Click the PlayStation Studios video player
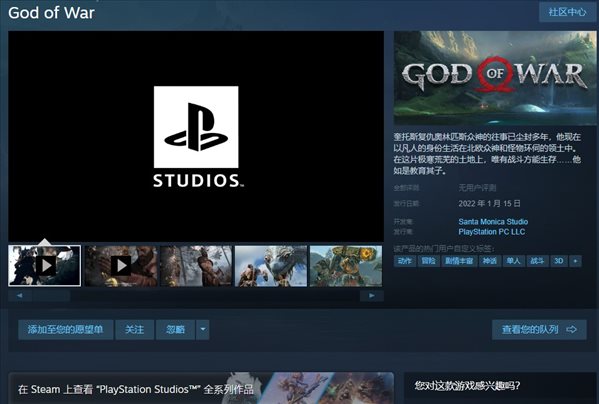This screenshot has width=599, height=404. coord(196,136)
